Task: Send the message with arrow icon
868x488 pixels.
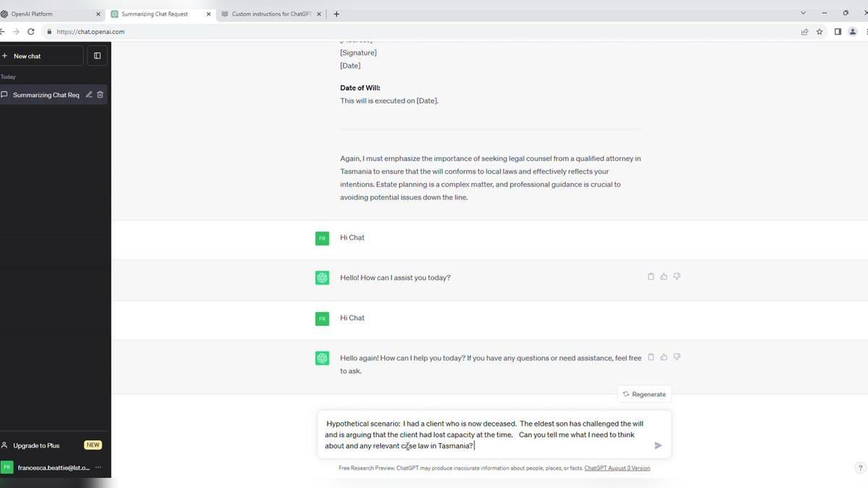Action: click(x=658, y=445)
